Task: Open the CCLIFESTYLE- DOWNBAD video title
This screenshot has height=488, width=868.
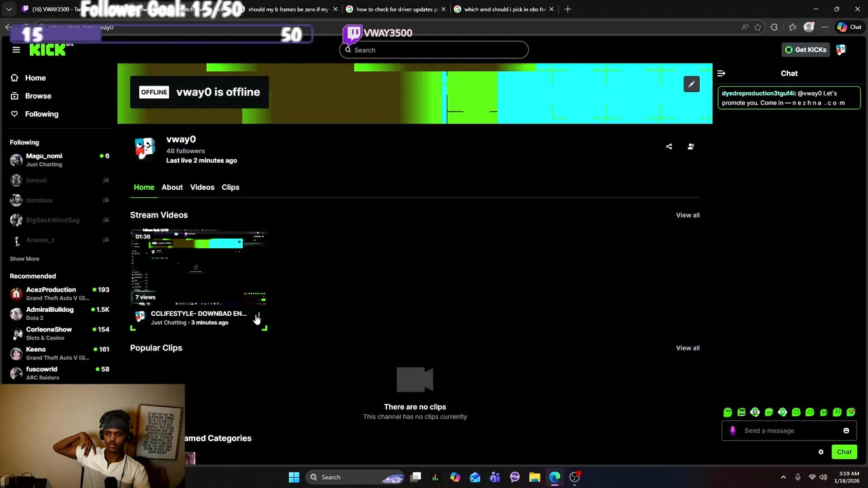Action: [199, 314]
